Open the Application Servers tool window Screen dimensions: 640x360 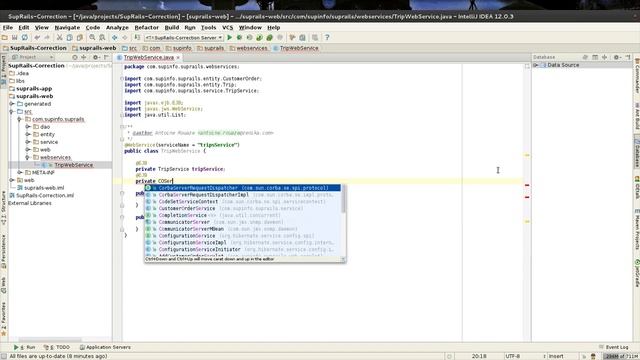pos(105,347)
